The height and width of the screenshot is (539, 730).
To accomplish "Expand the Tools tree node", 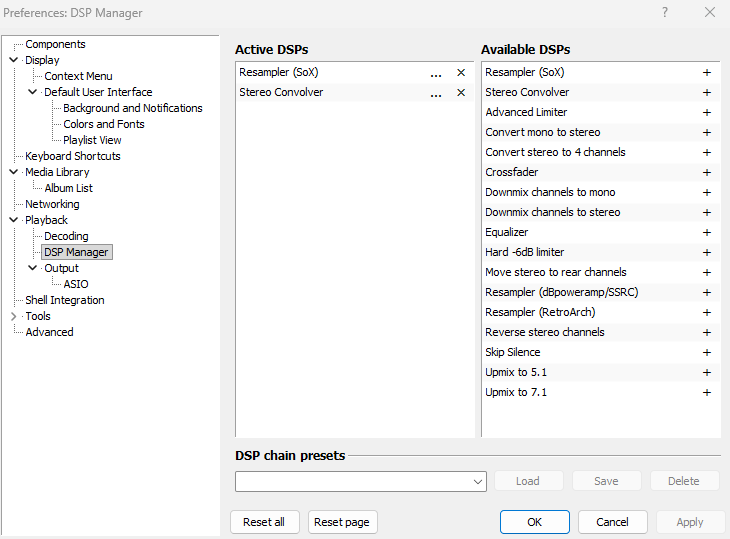I will click(x=14, y=317).
